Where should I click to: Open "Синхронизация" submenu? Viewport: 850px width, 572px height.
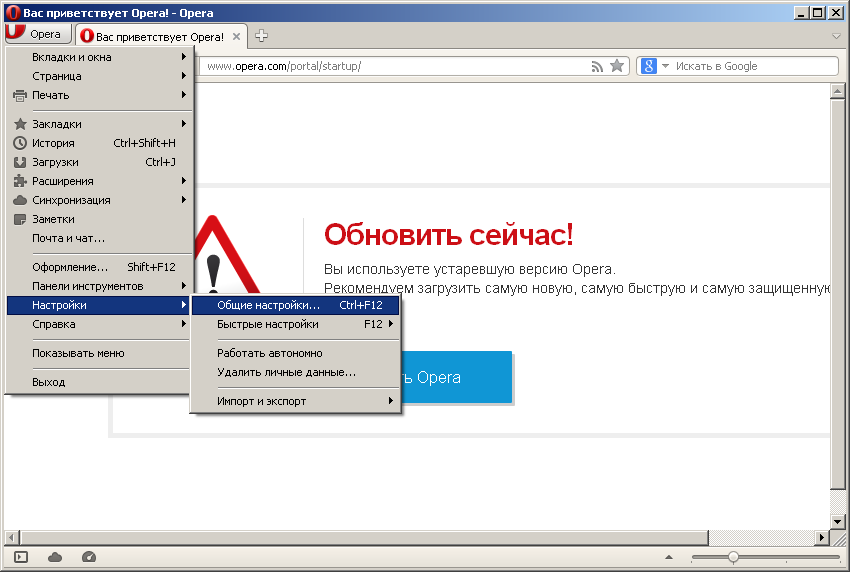coord(99,200)
